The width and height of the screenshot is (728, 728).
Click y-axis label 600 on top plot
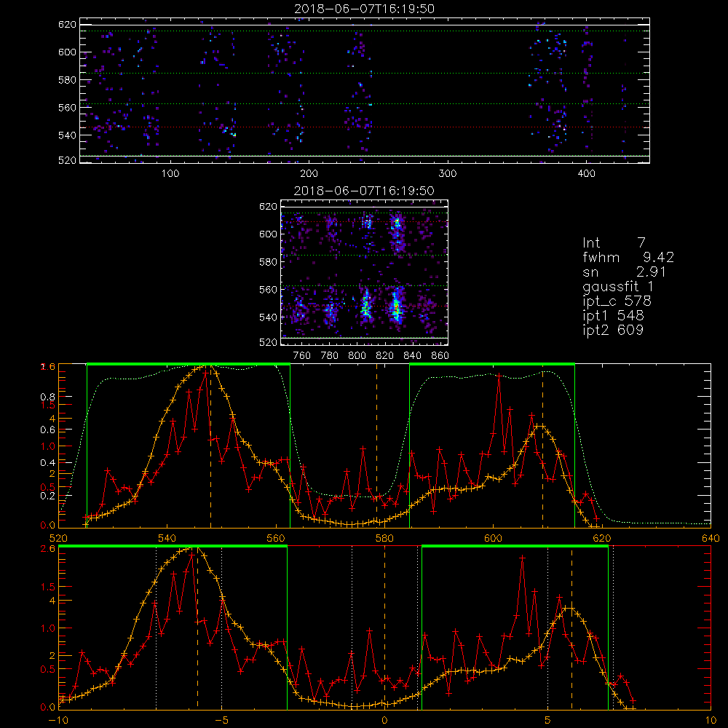(67, 52)
